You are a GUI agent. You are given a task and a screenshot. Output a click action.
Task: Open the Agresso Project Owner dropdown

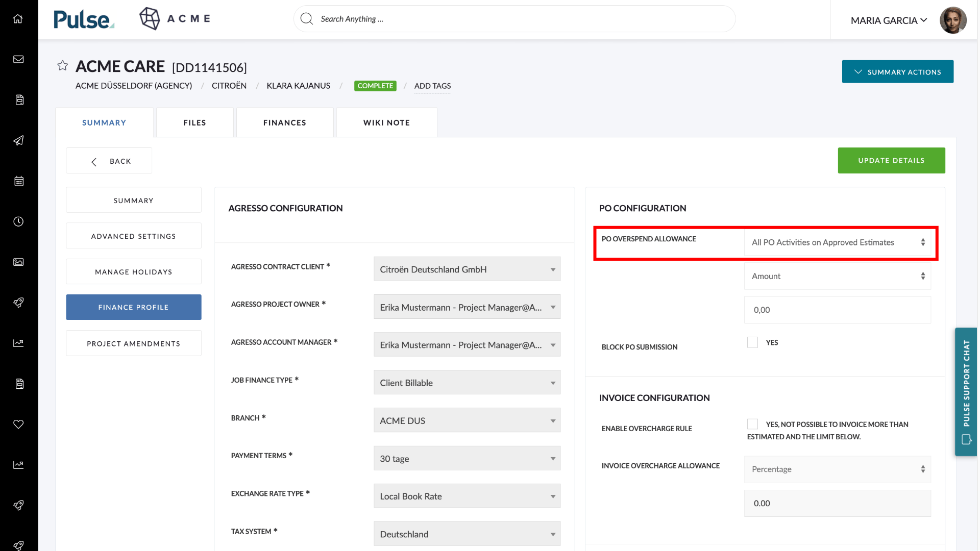467,307
